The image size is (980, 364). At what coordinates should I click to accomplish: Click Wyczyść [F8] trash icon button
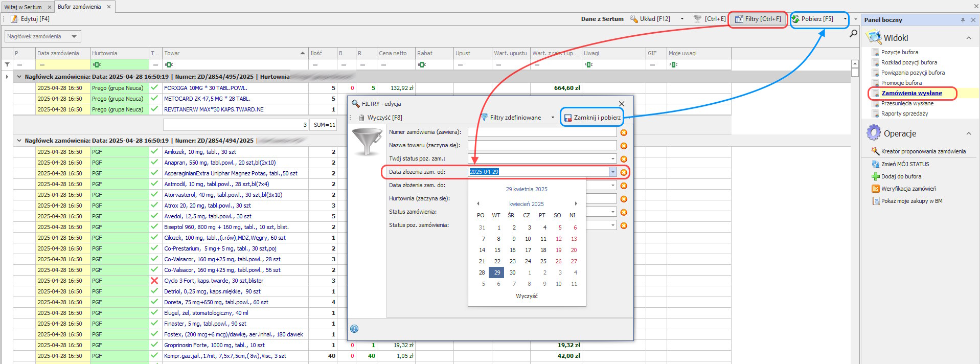[361, 118]
